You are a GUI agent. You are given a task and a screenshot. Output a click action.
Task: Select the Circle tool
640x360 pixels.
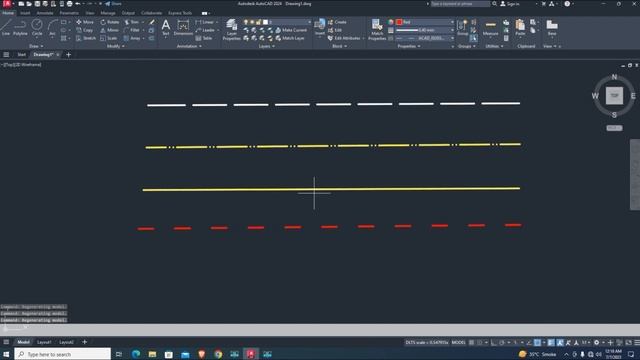[x=37, y=28]
